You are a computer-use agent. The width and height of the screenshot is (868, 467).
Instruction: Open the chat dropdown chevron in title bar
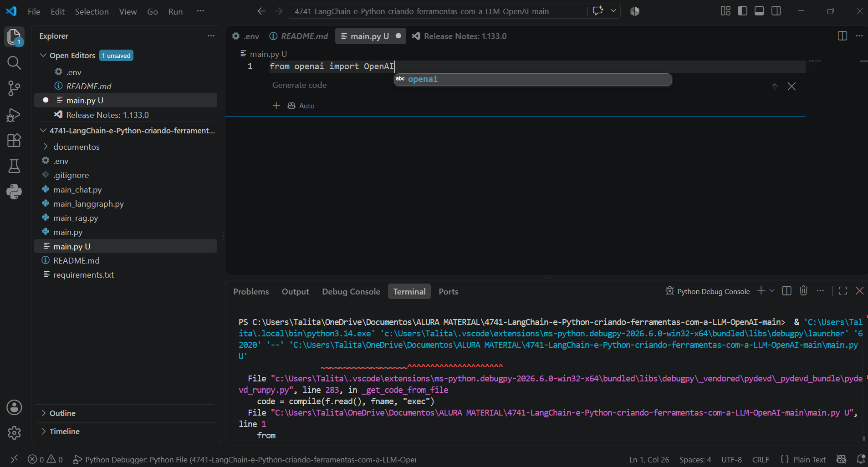[613, 11]
